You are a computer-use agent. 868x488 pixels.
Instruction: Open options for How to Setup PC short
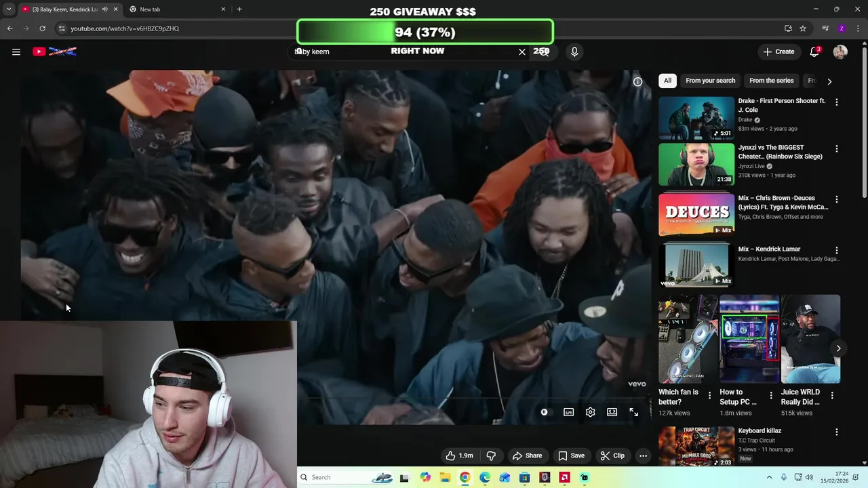point(771,395)
